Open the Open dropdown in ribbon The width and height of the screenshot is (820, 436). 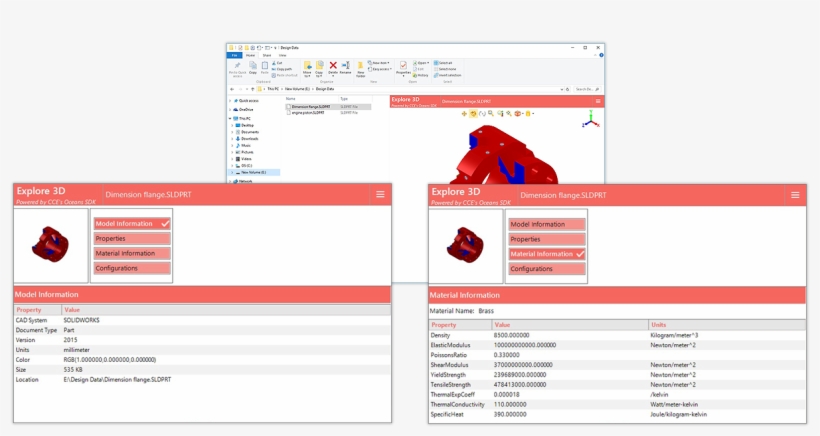pyautogui.click(x=421, y=63)
